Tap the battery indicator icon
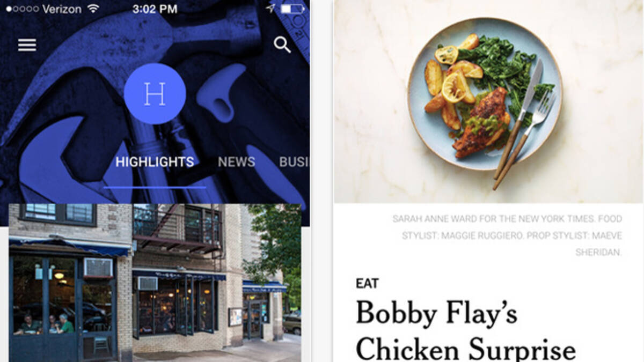 (292, 9)
